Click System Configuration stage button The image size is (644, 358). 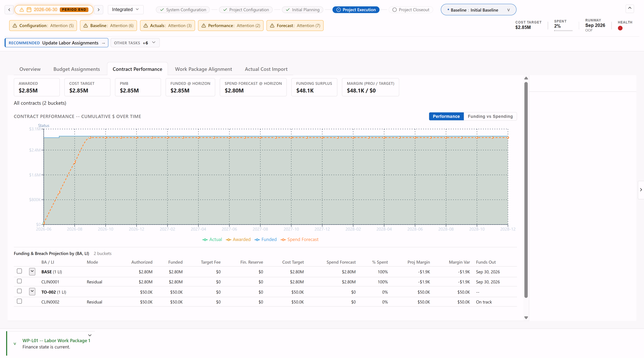(x=183, y=10)
